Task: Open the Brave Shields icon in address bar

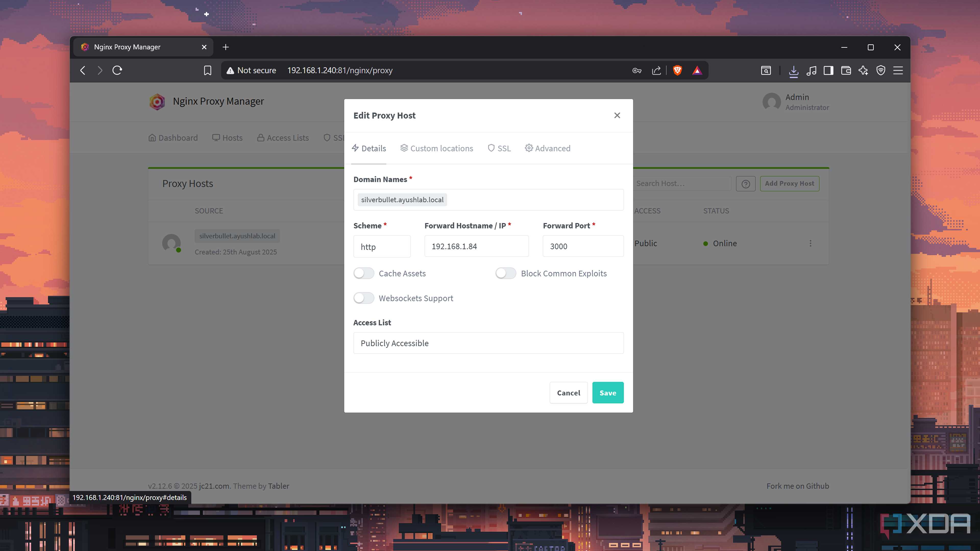Action: click(678, 70)
